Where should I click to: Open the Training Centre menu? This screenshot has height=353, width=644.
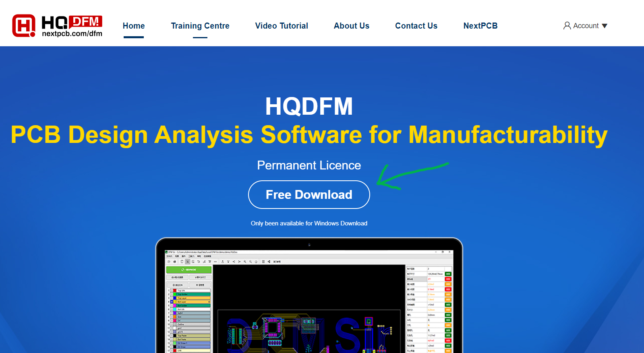[x=200, y=26]
